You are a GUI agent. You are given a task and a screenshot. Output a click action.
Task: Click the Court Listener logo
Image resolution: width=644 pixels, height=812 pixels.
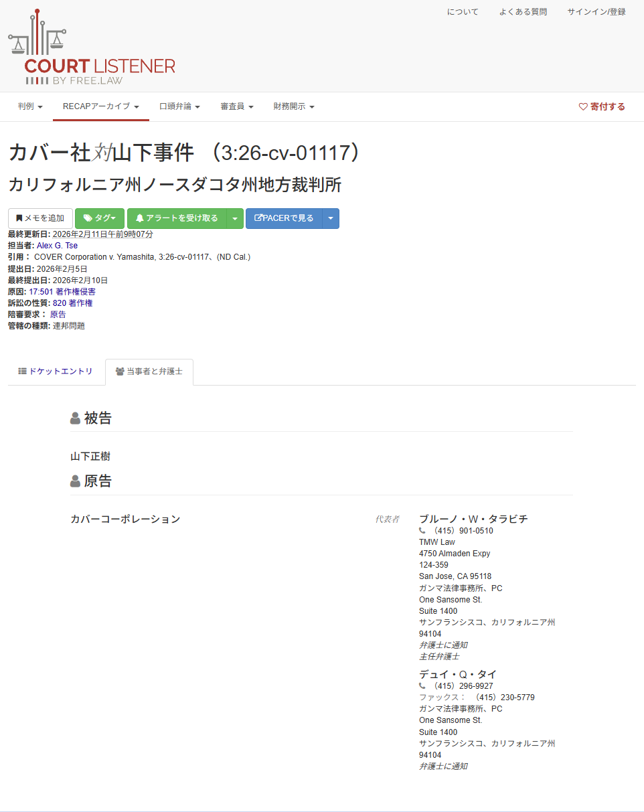(x=92, y=48)
